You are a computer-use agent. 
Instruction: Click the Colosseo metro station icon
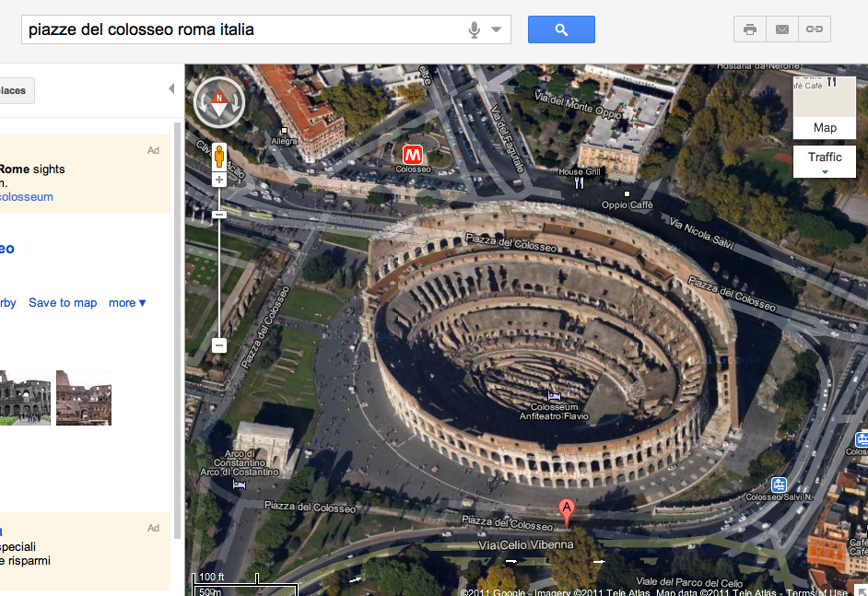[x=413, y=155]
